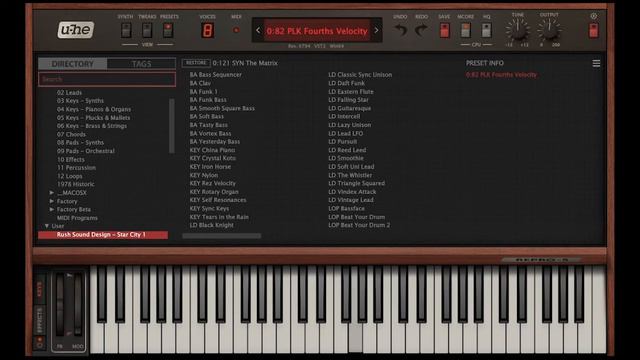Toggle the MCORE CPU switch
The image size is (640, 360).
[x=465, y=30]
